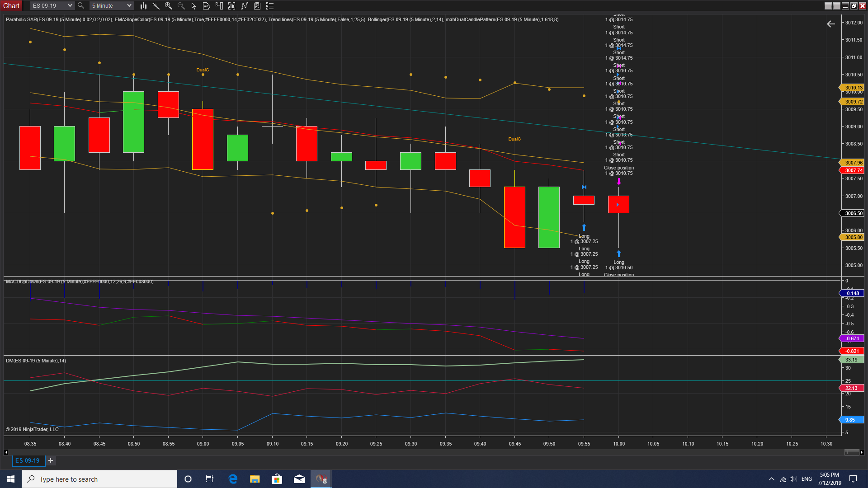
Task: Click the Chart title menu label
Action: [11, 6]
